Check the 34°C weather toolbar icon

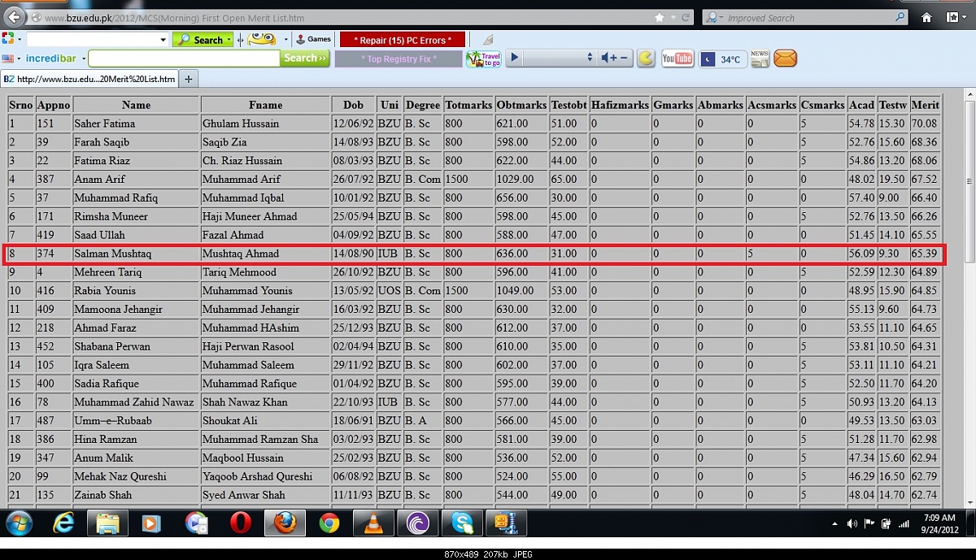click(721, 58)
